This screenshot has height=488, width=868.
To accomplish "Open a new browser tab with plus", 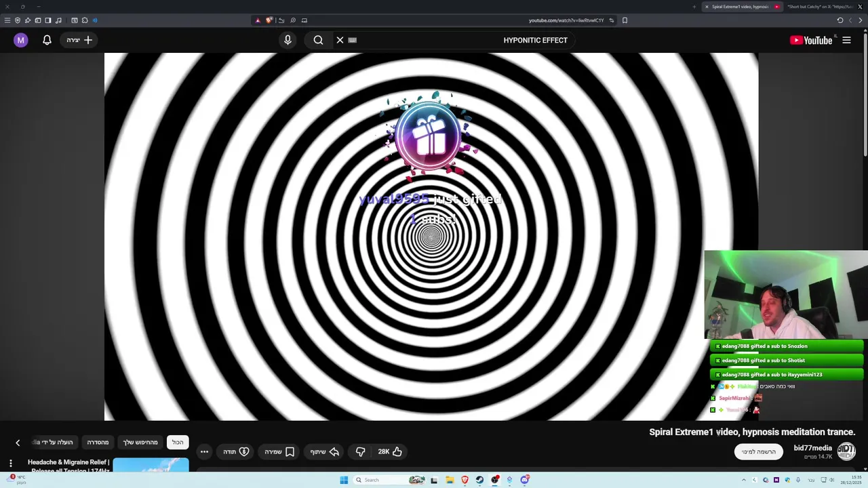I will pos(694,7).
